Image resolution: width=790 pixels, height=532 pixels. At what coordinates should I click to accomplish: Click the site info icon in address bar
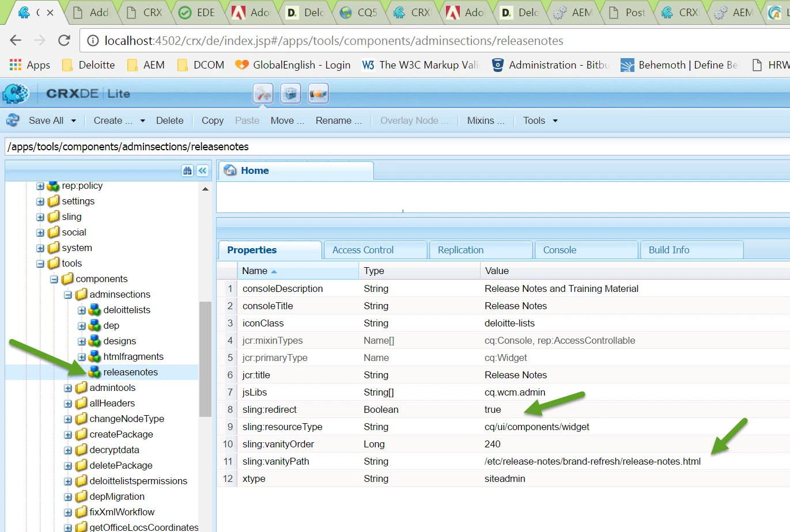92,40
